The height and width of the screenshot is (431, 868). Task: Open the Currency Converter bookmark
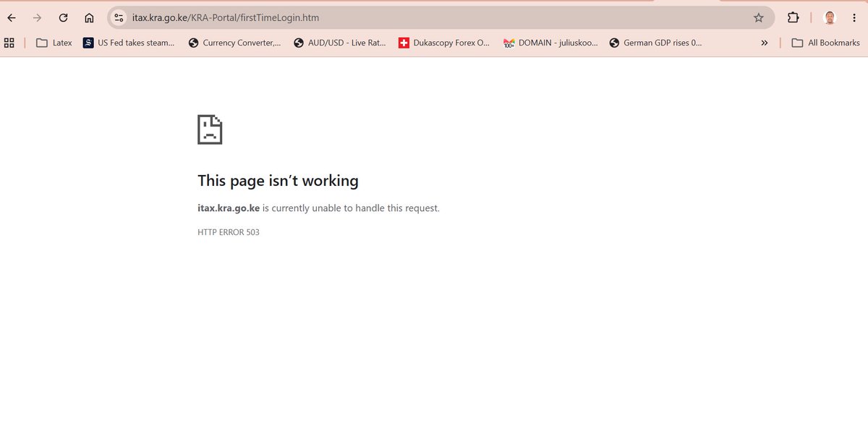point(234,43)
